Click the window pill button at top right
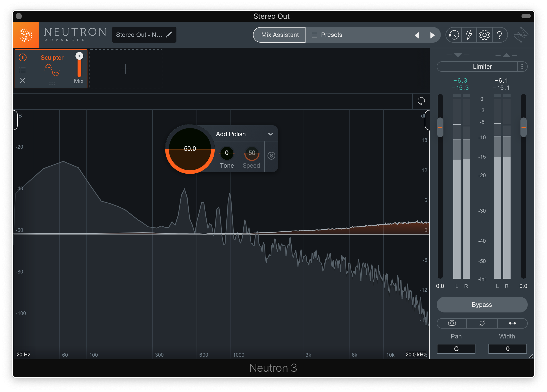This screenshot has width=547, height=392. [x=526, y=16]
